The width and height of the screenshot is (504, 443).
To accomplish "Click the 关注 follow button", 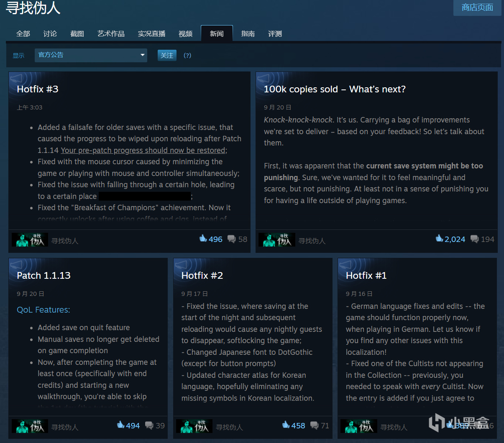I will pos(167,55).
